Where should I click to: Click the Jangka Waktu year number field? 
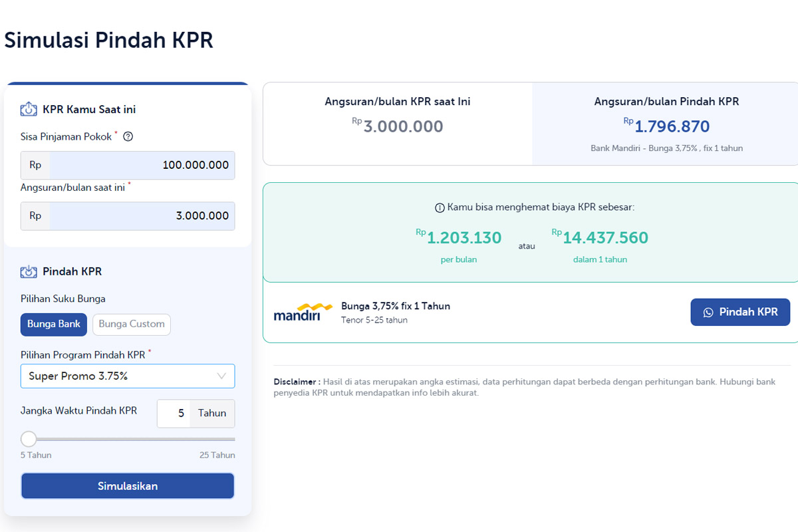pos(175,414)
